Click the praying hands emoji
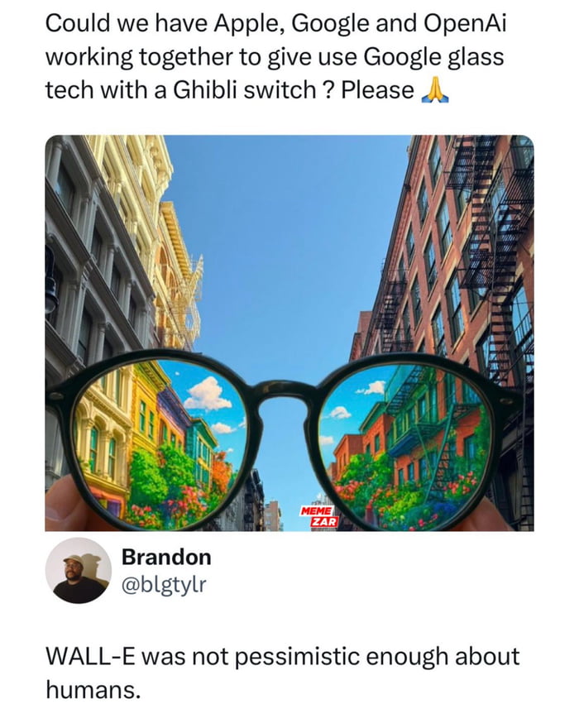579x728 pixels. [434, 89]
